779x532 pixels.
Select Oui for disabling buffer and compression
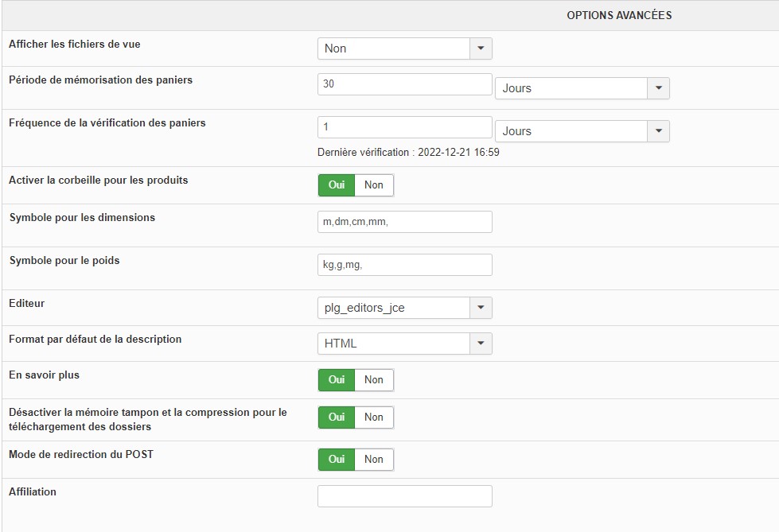[337, 417]
